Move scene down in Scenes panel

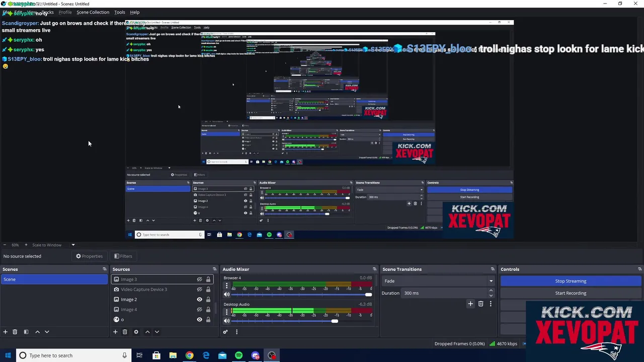47,332
